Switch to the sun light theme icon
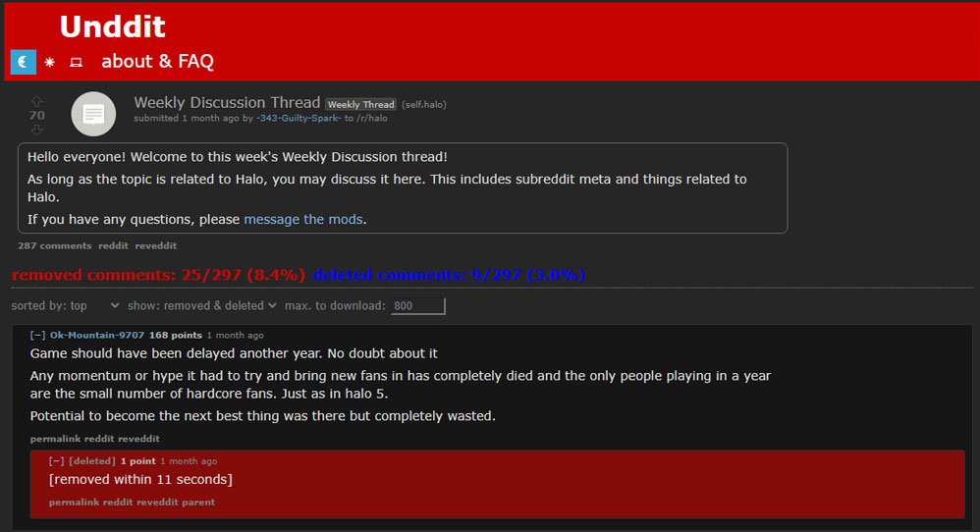This screenshot has height=532, width=980. point(50,62)
